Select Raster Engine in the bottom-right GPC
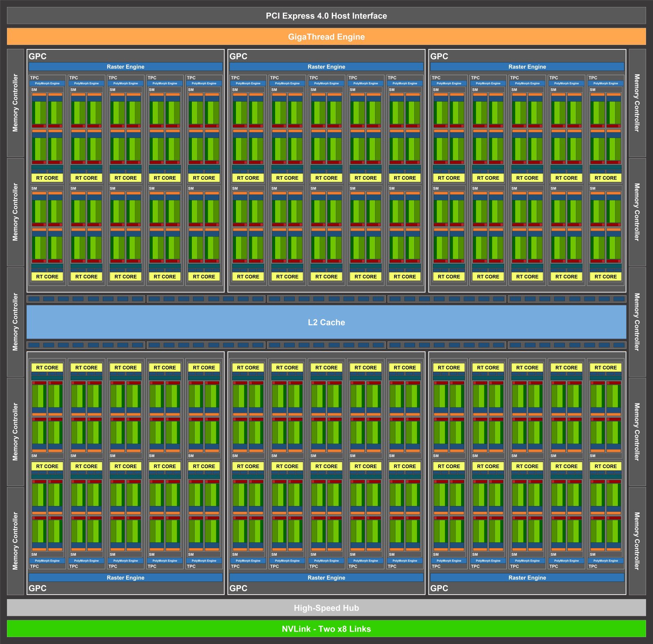Screen dimensions: 653x644 [527, 577]
